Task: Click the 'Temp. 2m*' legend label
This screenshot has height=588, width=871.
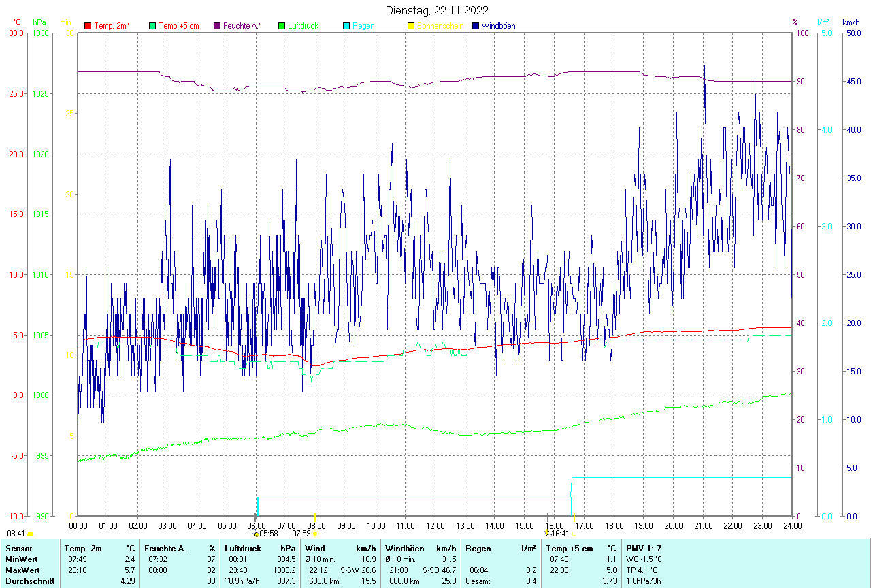Action: point(112,26)
